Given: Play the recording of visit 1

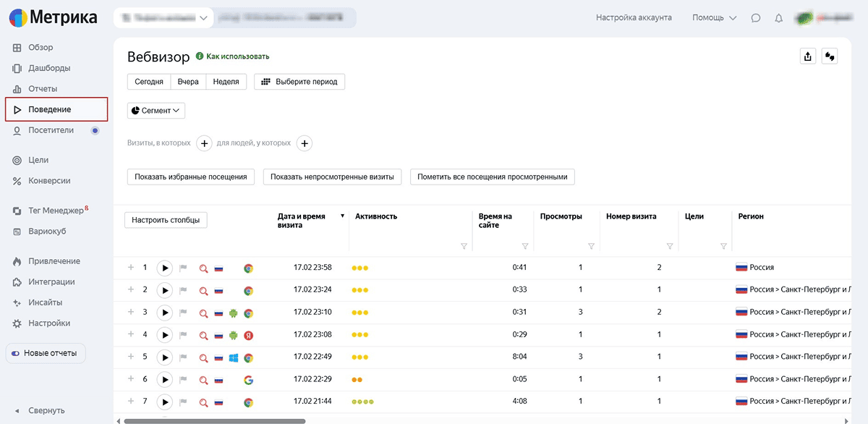Looking at the screenshot, I should point(165,268).
